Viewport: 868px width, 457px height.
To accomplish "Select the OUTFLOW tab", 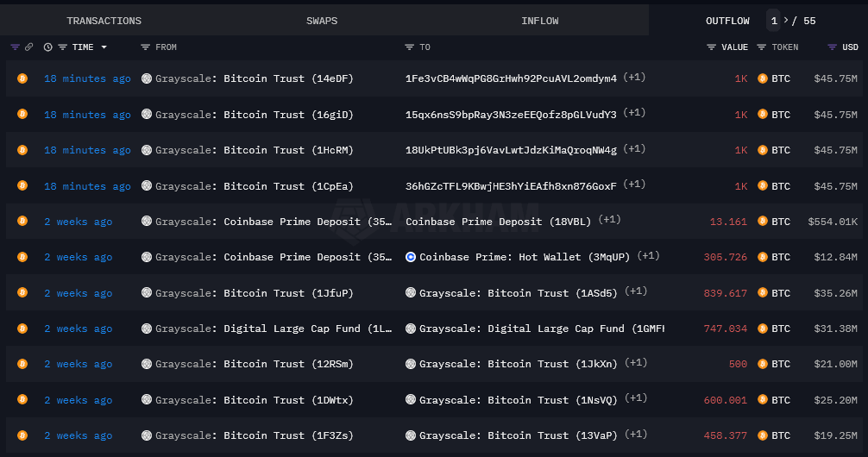I will 727,21.
